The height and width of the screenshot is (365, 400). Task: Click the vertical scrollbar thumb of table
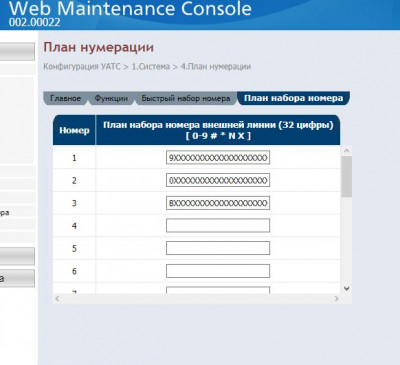tap(347, 177)
